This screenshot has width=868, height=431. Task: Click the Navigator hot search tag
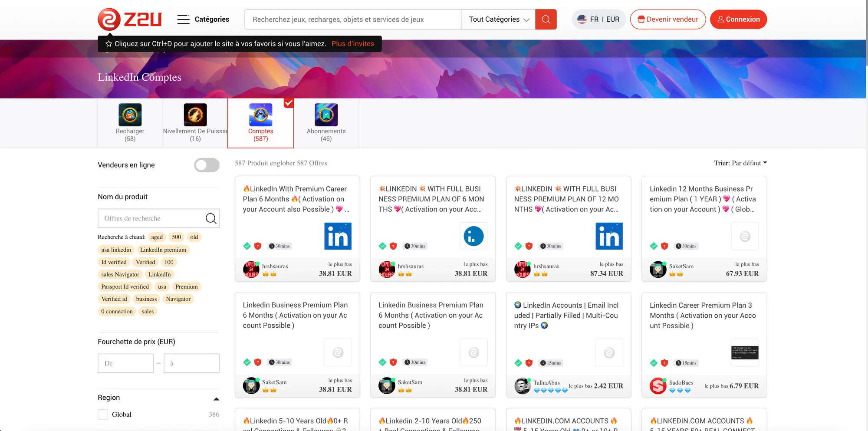pos(178,299)
